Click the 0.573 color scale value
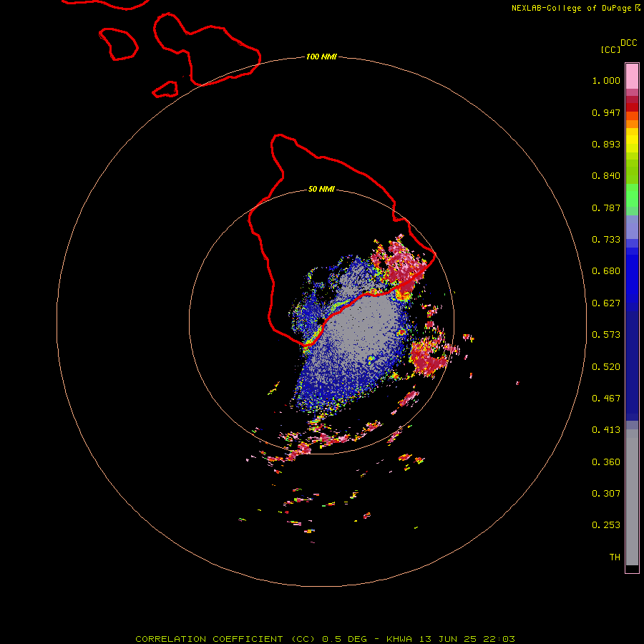Screen dimensions: 644x644 606,335
